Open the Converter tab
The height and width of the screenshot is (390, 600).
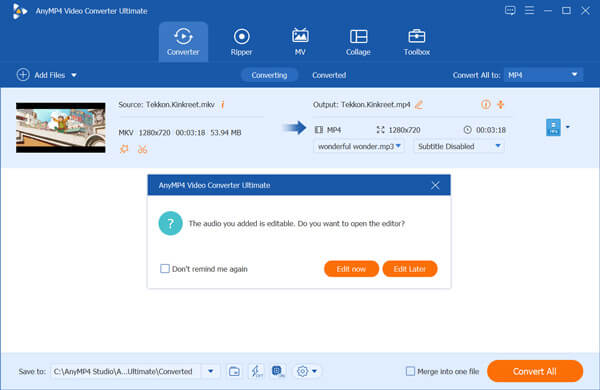point(183,42)
